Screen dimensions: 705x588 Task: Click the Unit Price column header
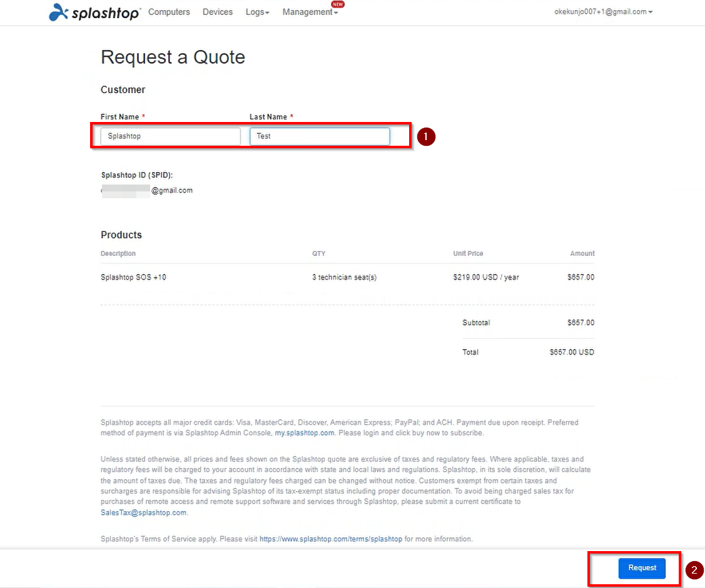click(468, 253)
